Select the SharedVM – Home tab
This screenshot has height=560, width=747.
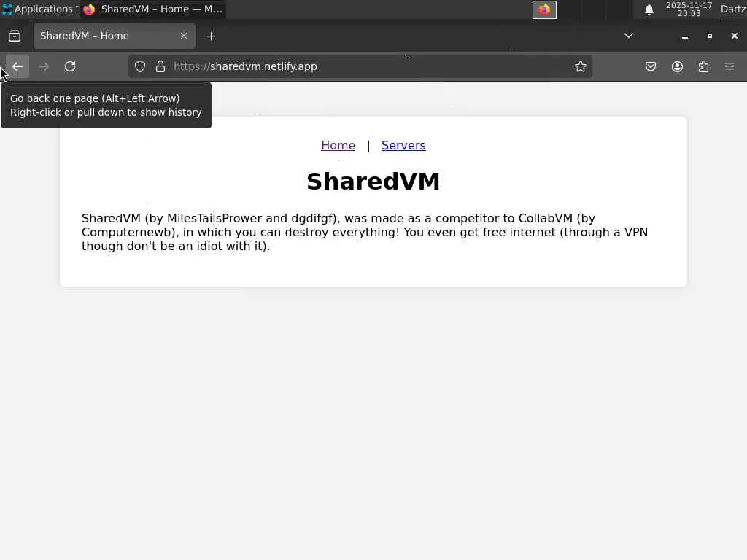point(115,36)
